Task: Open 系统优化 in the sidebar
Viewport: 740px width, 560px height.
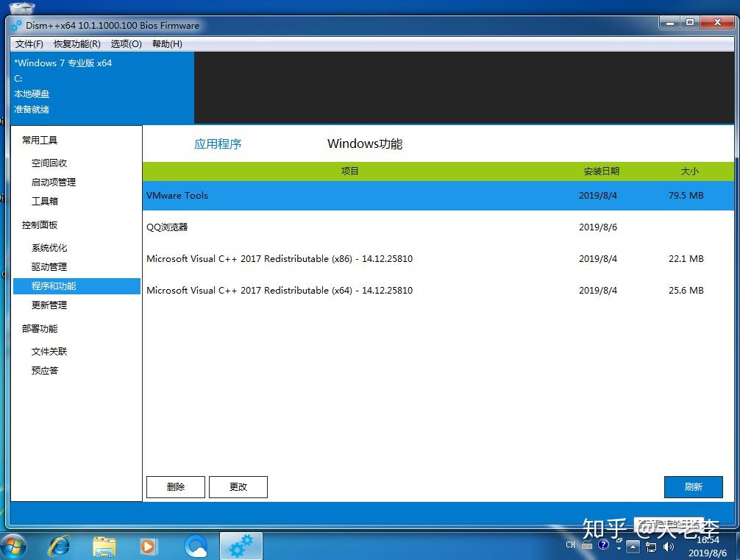Action: [49, 248]
